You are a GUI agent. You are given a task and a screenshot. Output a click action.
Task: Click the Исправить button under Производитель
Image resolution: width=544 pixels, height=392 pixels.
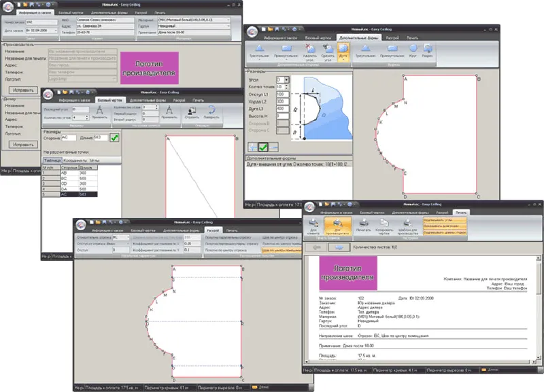(x=23, y=90)
